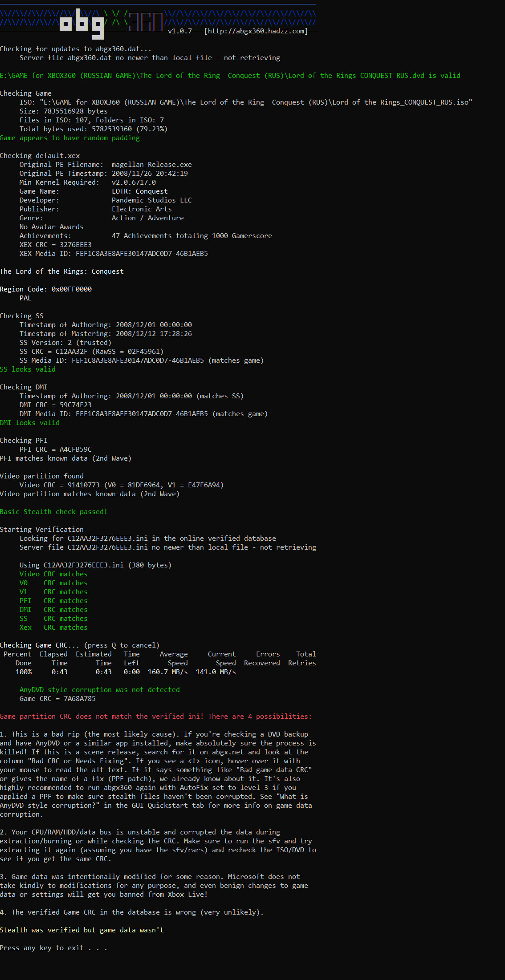Image resolution: width=505 pixels, height=980 pixels.
Task: Click 'DMI CRC matches' line
Action: tap(53, 610)
